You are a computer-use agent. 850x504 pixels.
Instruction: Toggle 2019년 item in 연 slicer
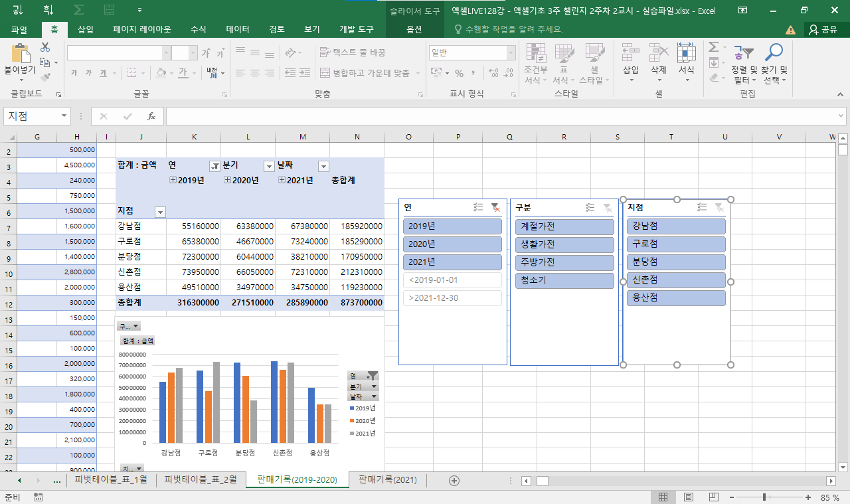click(x=452, y=226)
